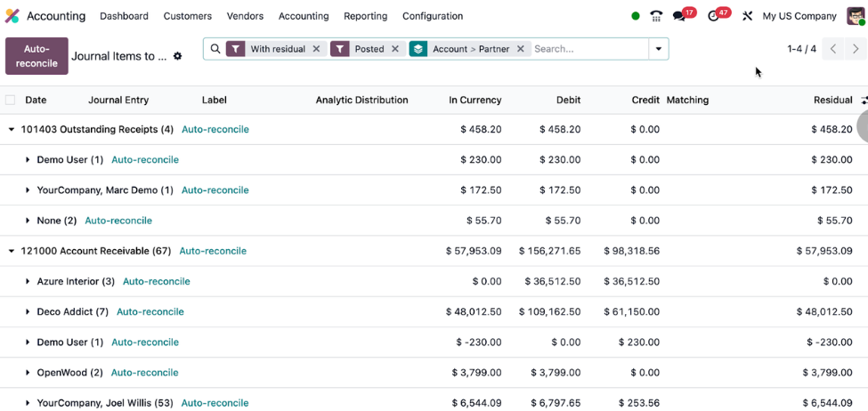Click the gear icon next to Journal Items
Screen dimensions: 868x411
177,56
